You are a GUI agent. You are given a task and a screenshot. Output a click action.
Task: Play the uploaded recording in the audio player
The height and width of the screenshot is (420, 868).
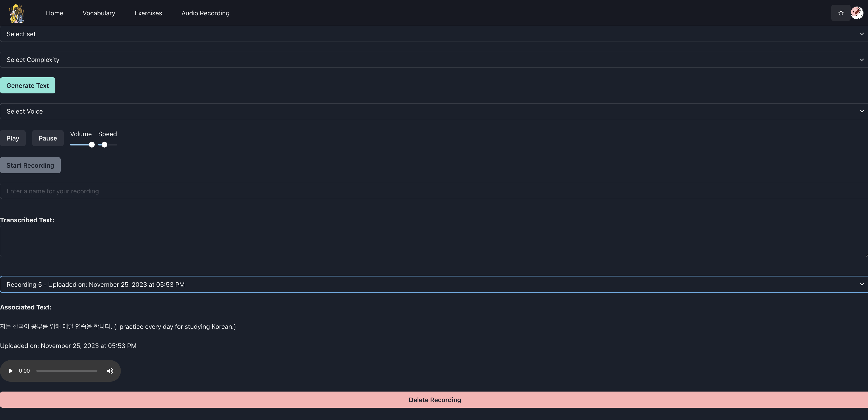[11, 371]
